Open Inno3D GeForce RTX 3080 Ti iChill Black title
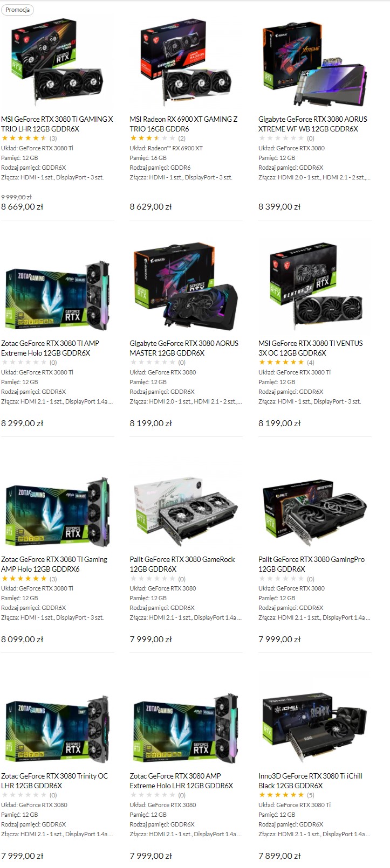This screenshot has height=868, width=390. (310, 781)
